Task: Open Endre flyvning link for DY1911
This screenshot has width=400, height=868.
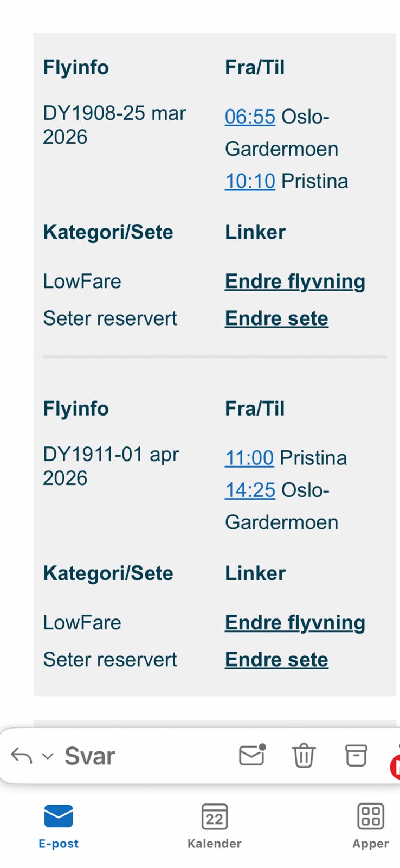Action: click(295, 623)
